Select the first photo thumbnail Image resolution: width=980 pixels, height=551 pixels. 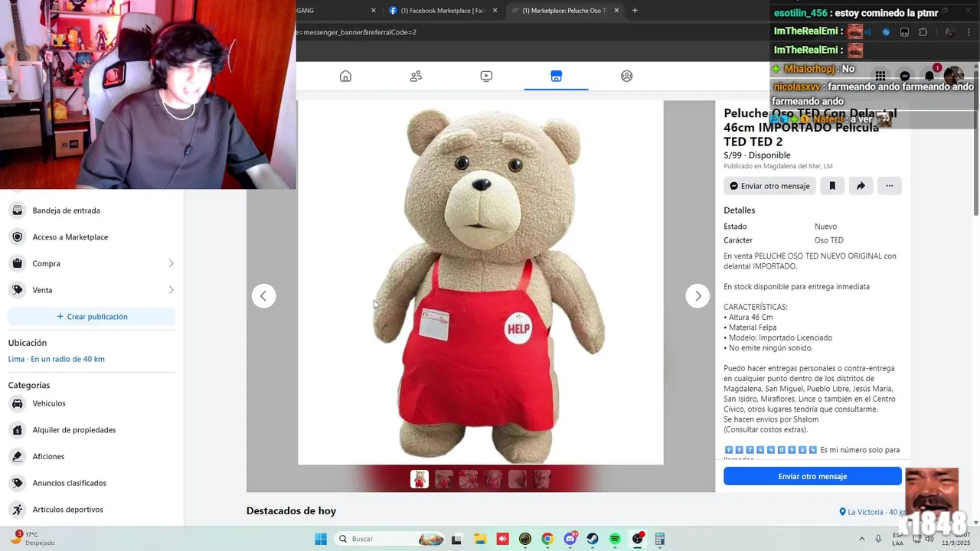pos(420,479)
